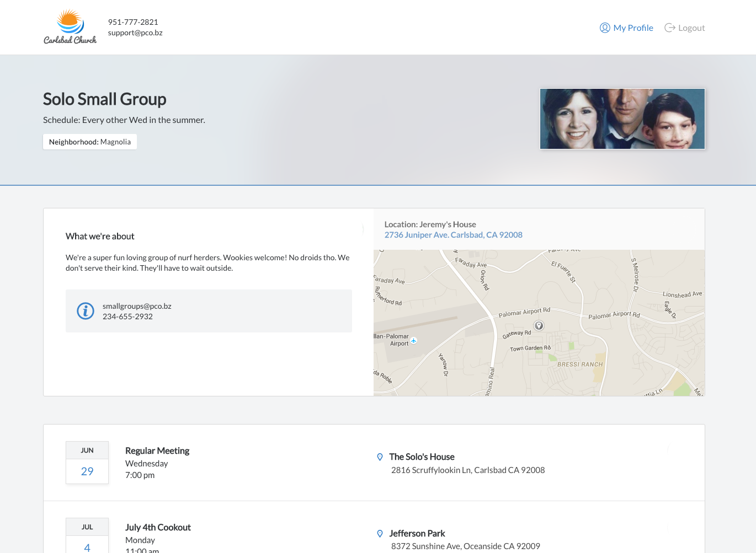The width and height of the screenshot is (756, 553).
Task: Open the 2736 Juniper Ave address link
Action: point(453,234)
